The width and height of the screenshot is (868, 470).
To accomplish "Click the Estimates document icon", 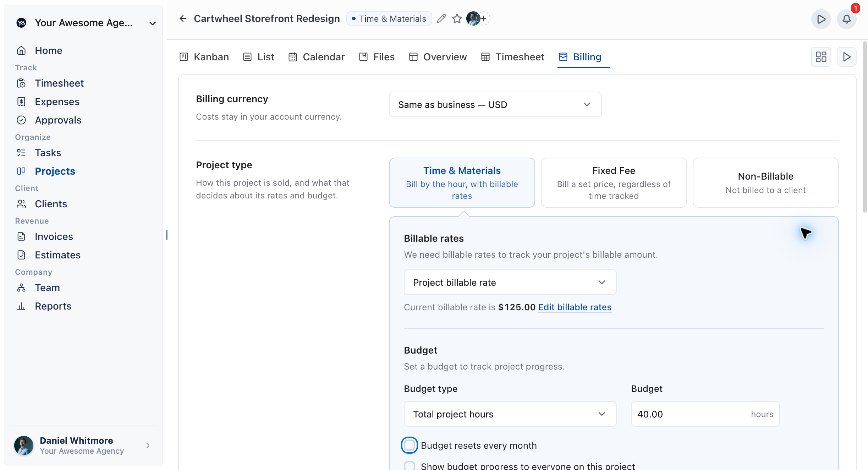I will coord(21,255).
